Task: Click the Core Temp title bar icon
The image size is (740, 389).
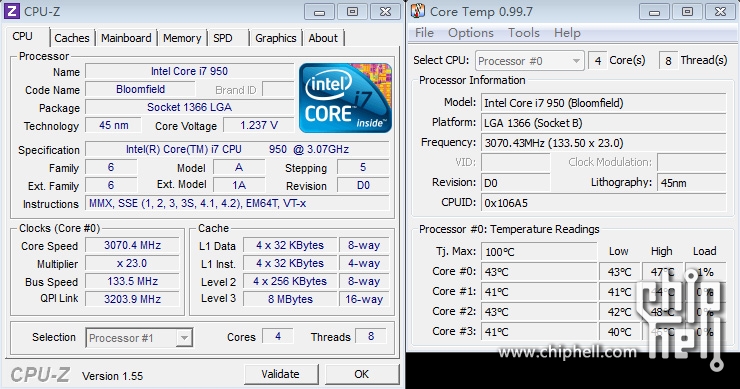Action: click(x=418, y=11)
